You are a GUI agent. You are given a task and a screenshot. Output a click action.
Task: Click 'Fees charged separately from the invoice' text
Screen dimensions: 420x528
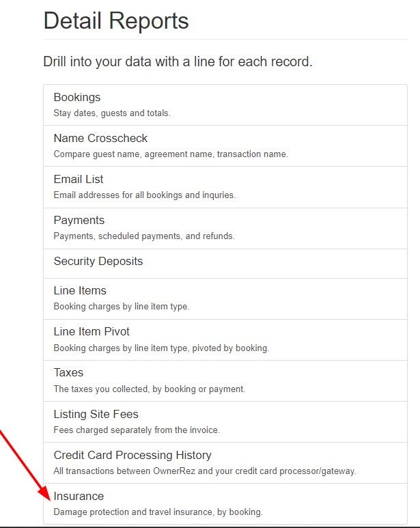pos(137,430)
